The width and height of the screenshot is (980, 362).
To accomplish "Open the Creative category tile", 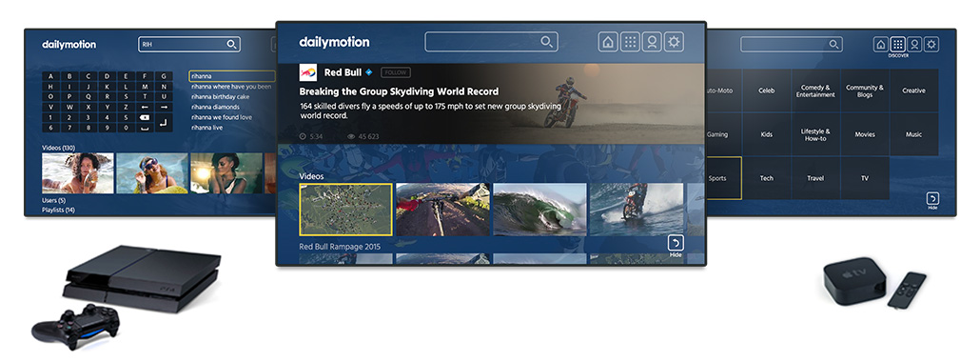I will point(913,90).
